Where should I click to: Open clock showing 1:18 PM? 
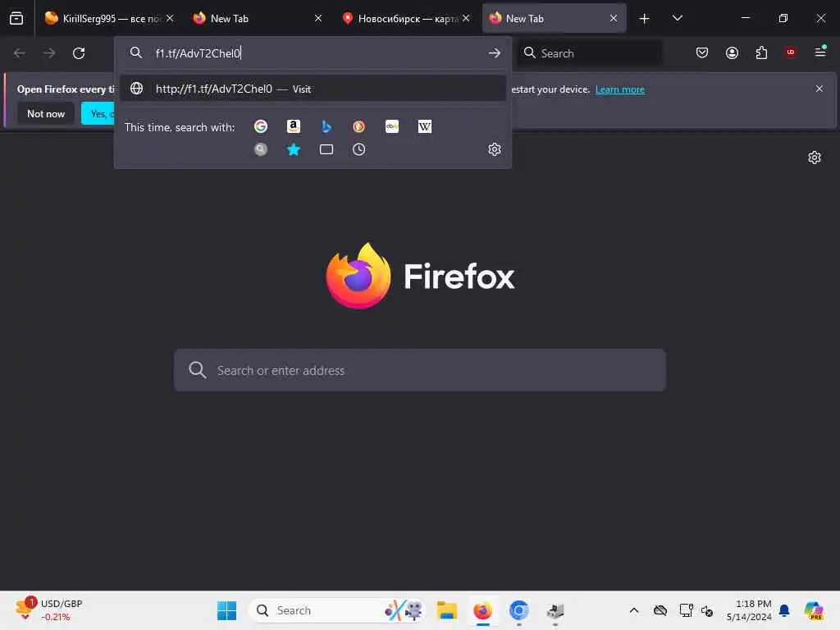tap(749, 610)
